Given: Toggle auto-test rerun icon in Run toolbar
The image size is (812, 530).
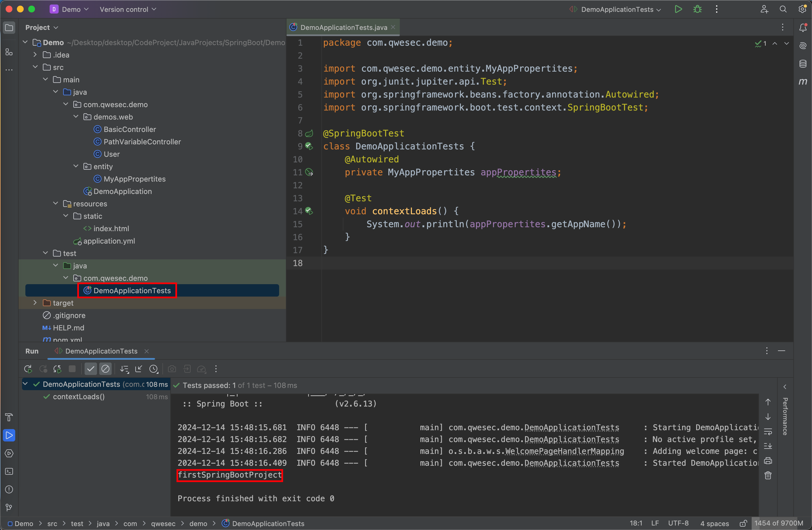Looking at the screenshot, I should [57, 369].
